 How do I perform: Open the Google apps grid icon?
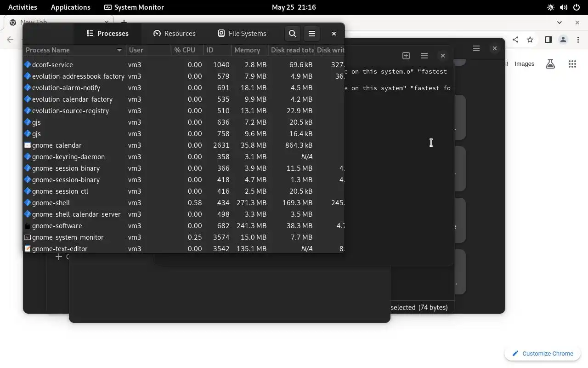click(572, 64)
